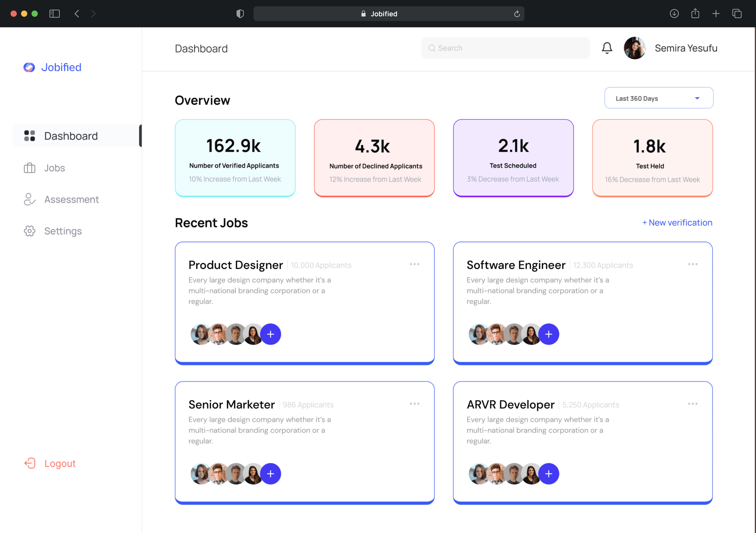
Task: Click the Jobified address bar
Action: point(389,14)
